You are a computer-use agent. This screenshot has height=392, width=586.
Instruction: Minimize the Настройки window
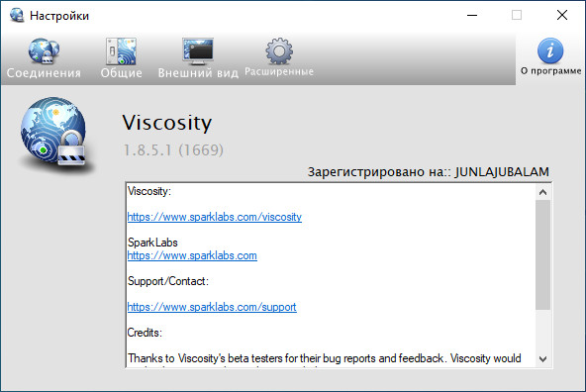coord(472,15)
